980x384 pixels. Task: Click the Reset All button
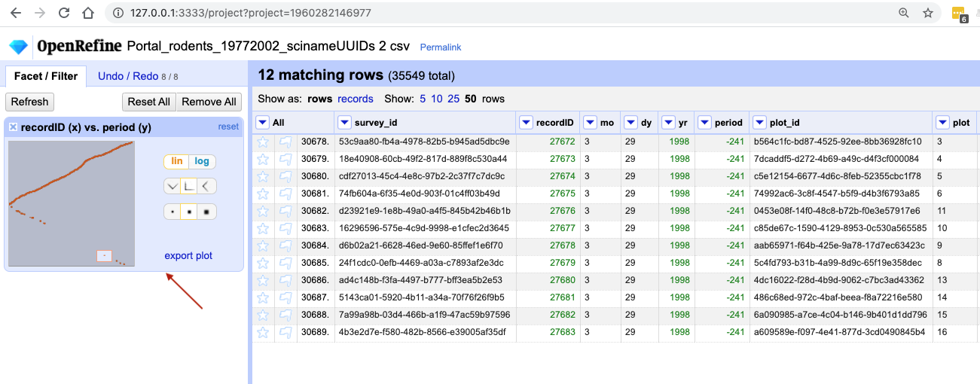[x=148, y=102]
